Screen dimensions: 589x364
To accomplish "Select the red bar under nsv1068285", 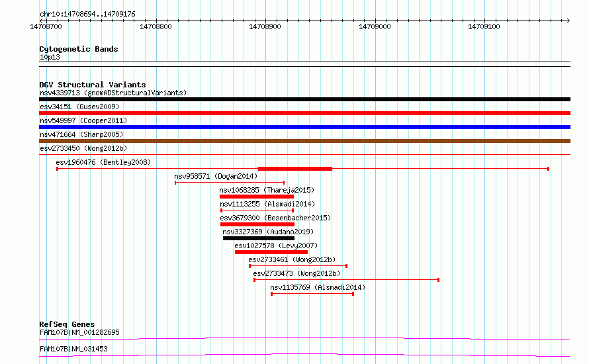I will (x=257, y=197).
